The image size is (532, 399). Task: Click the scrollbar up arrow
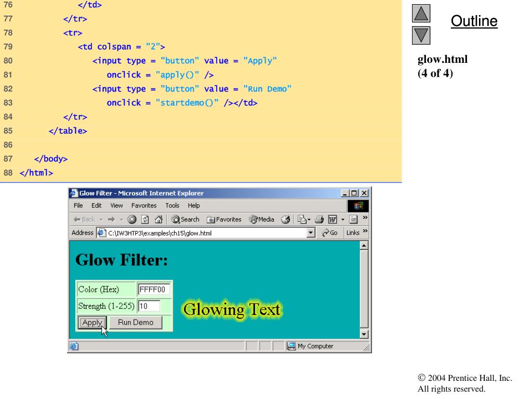click(x=364, y=245)
